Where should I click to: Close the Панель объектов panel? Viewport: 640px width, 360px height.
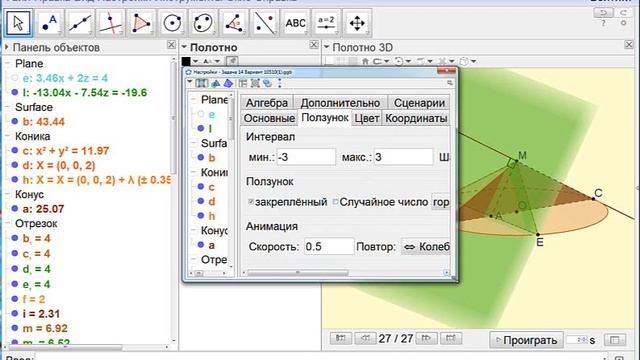(171, 44)
